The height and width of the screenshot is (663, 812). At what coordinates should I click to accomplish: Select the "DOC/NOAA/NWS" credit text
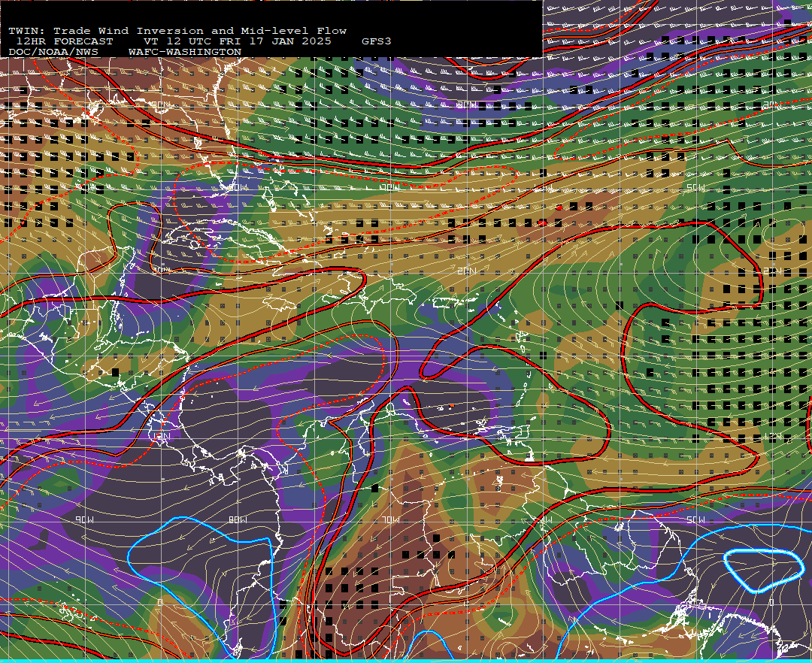point(53,53)
